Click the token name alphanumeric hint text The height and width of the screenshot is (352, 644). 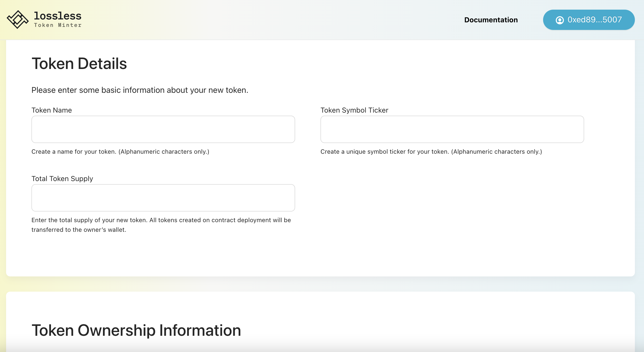120,152
